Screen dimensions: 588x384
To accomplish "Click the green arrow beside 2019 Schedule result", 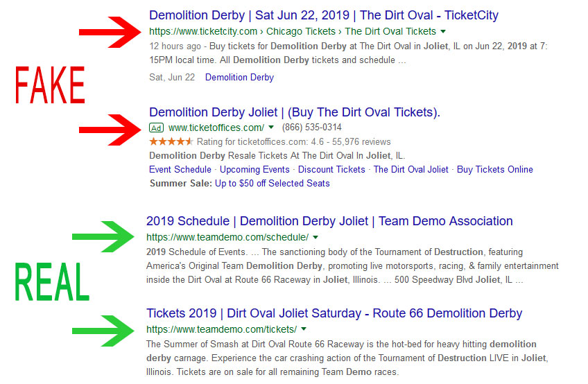I will click(103, 236).
